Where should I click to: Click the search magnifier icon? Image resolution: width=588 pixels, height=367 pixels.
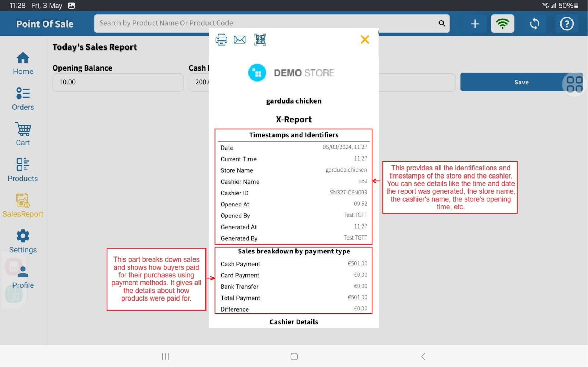[442, 24]
